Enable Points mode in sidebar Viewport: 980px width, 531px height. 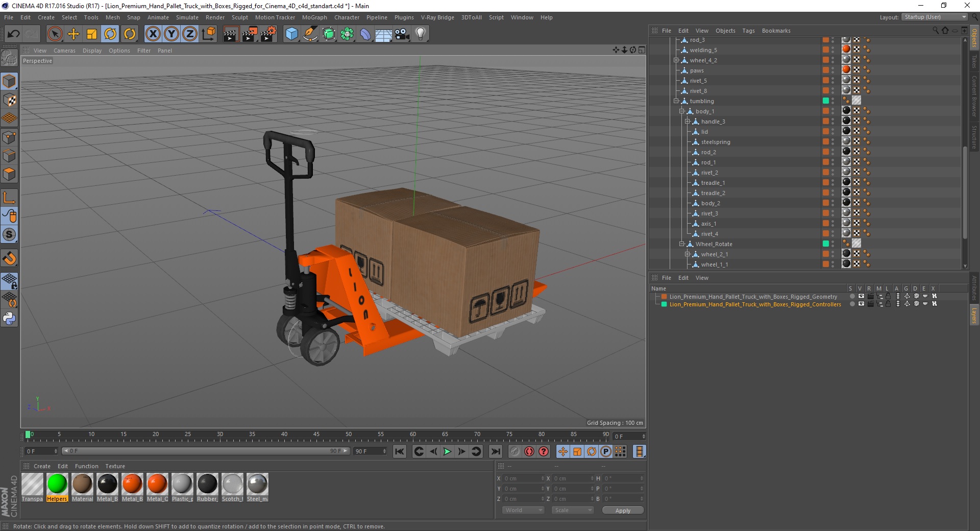pos(9,137)
